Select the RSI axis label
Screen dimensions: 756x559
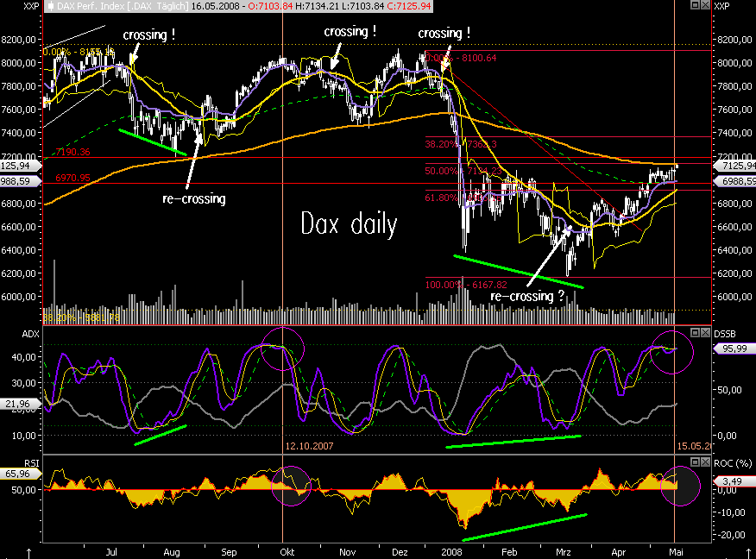[x=32, y=463]
